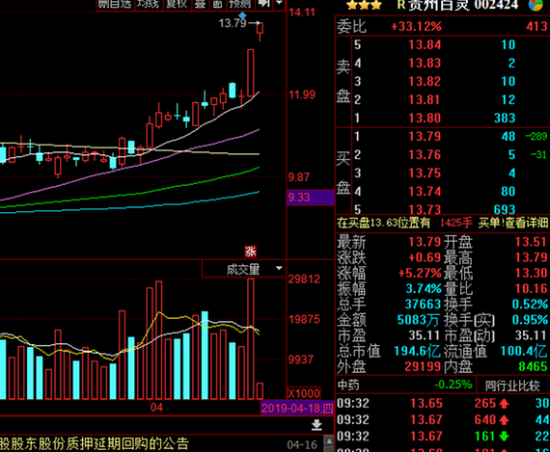
Task: Click the red 涨 marker icon
Action: coord(250,251)
